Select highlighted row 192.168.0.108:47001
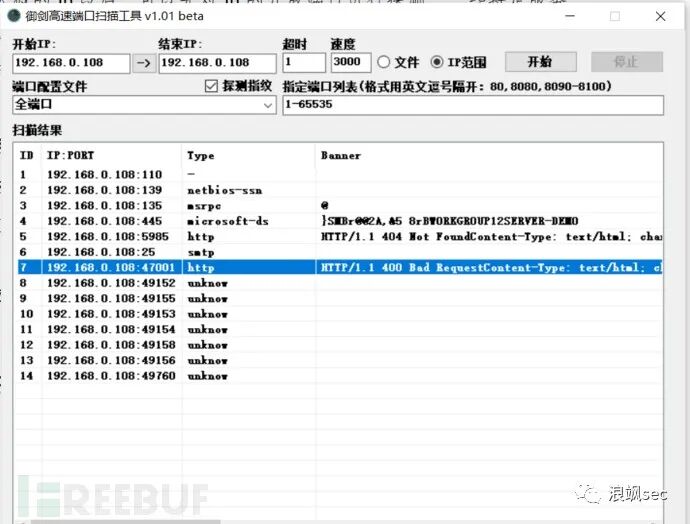 tap(340, 267)
